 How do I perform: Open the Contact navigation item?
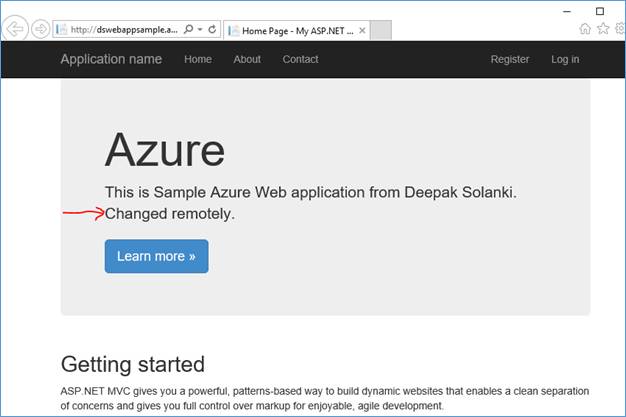click(300, 59)
